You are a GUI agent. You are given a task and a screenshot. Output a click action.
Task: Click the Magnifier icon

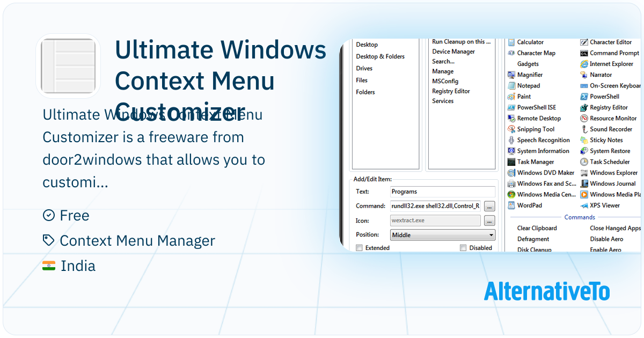(x=512, y=75)
